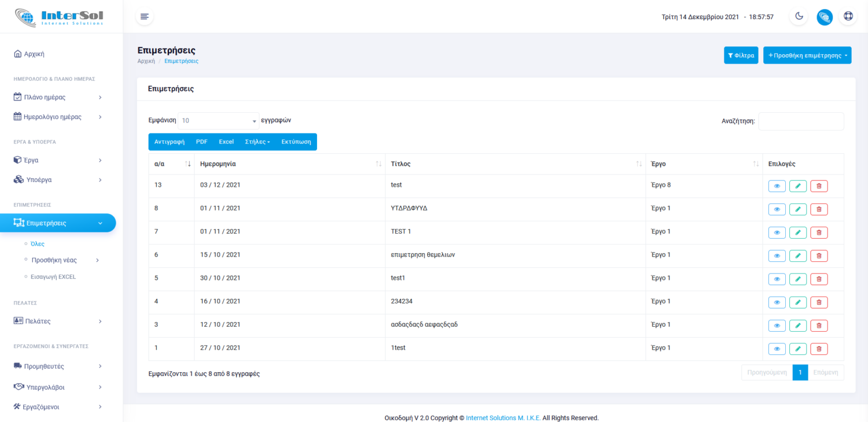Expand the Προσθήκη επιμέτρησης dropdown button
The width and height of the screenshot is (868, 422).
pyautogui.click(x=807, y=55)
